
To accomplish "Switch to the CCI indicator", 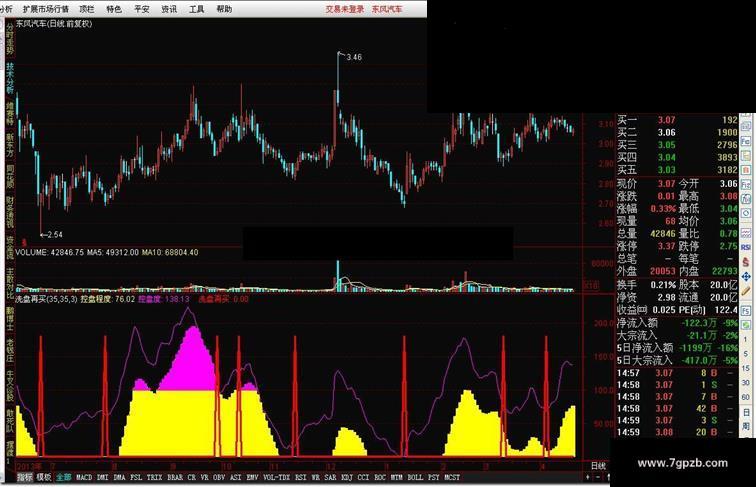I will (x=363, y=477).
